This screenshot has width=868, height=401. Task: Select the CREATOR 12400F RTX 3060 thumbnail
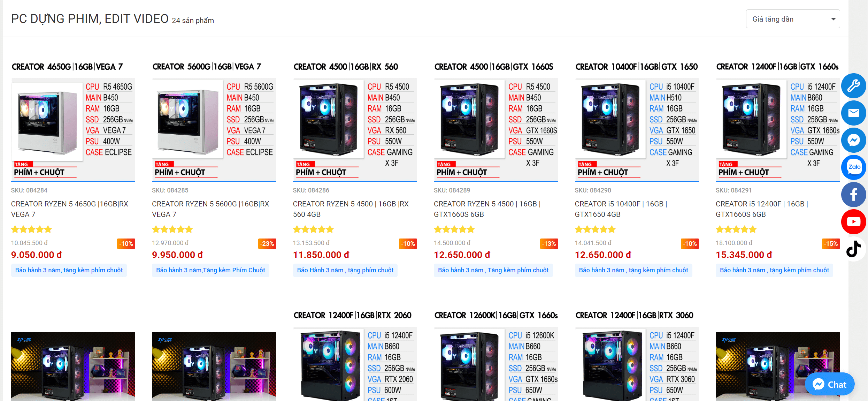point(637,355)
